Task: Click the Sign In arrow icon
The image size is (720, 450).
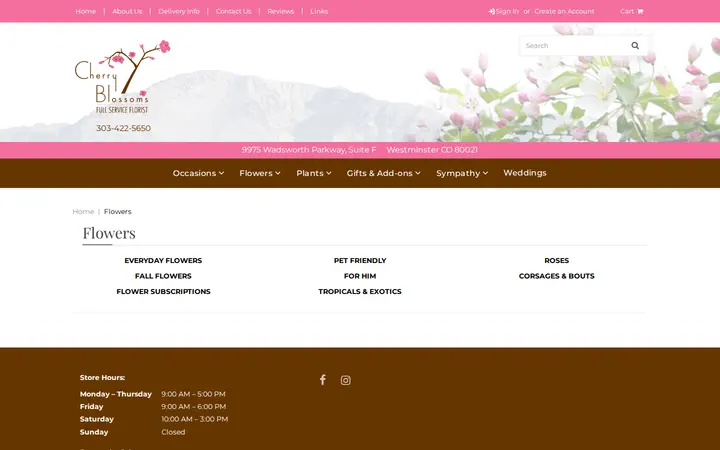Action: (x=491, y=11)
